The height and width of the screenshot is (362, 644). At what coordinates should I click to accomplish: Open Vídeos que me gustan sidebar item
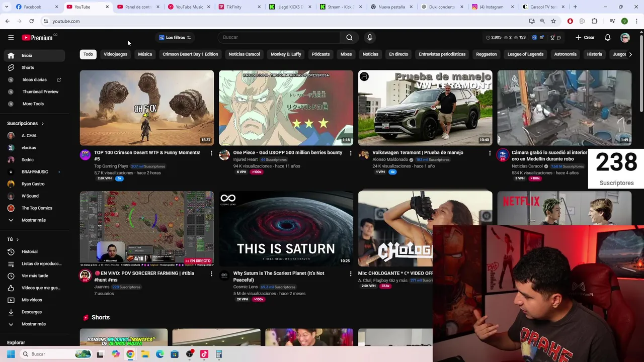point(34,288)
